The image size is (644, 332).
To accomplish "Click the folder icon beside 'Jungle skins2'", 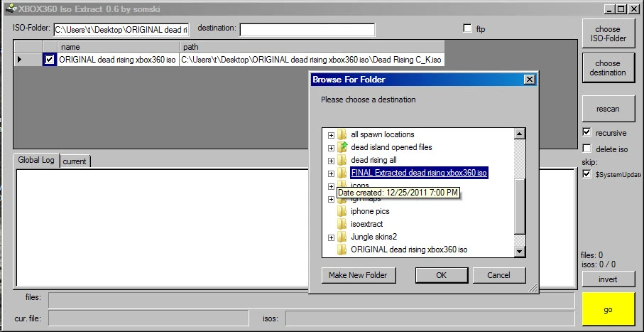I will click(x=342, y=237).
